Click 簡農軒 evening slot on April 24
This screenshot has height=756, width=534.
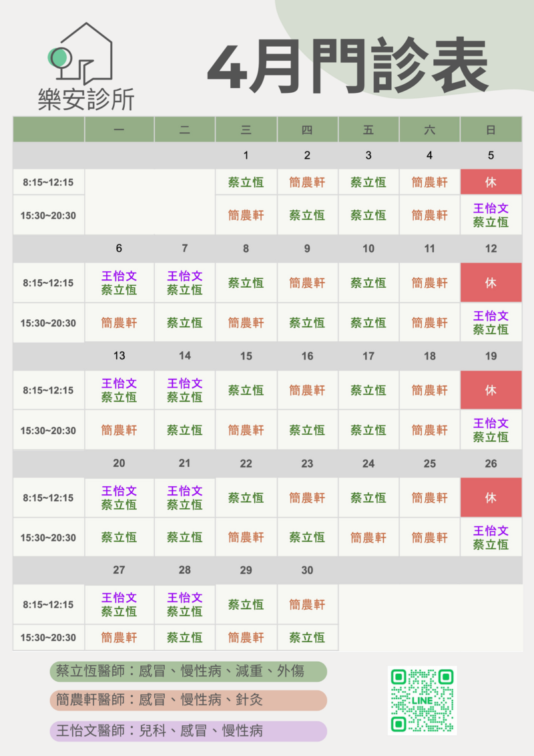point(368,538)
